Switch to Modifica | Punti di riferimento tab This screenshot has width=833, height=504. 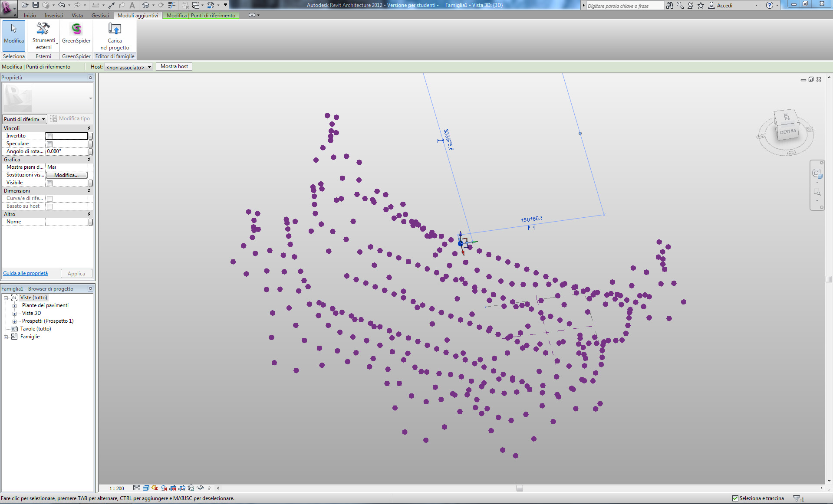[x=201, y=16]
